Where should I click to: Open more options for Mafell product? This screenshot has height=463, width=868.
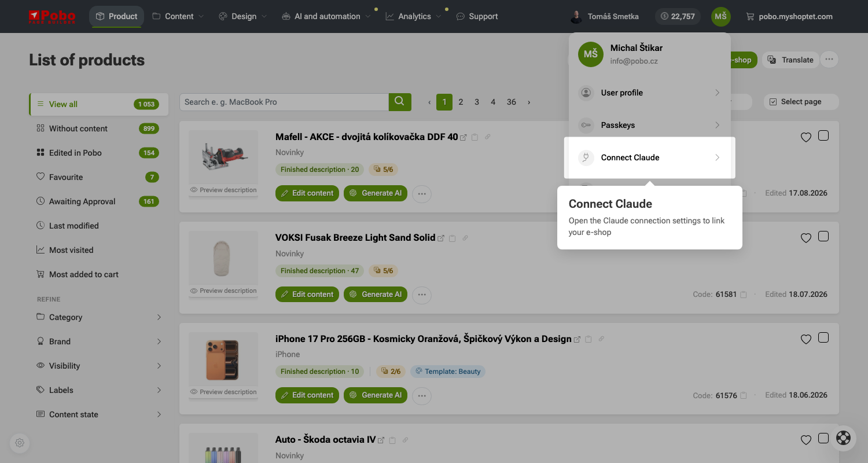[422, 194]
